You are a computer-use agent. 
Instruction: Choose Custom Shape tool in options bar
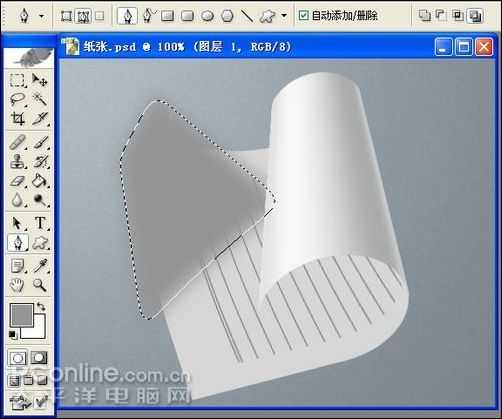pyautogui.click(x=268, y=15)
